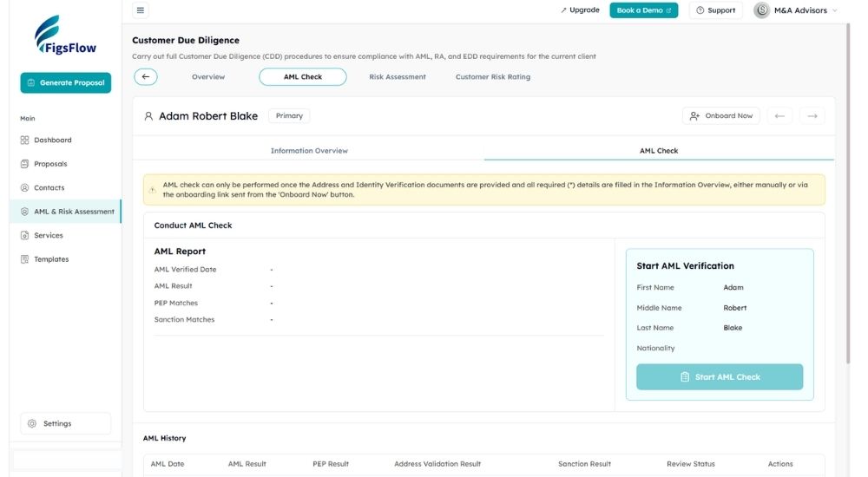The width and height of the screenshot is (868, 477).
Task: Go back using the round arrow button
Action: tap(146, 77)
